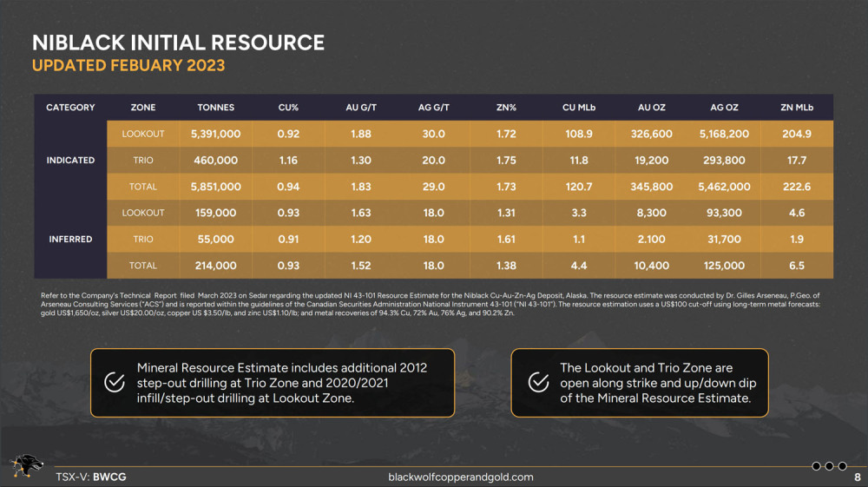Click AG OZ value 5,168,200
The width and height of the screenshot is (868, 487).
[x=724, y=134]
